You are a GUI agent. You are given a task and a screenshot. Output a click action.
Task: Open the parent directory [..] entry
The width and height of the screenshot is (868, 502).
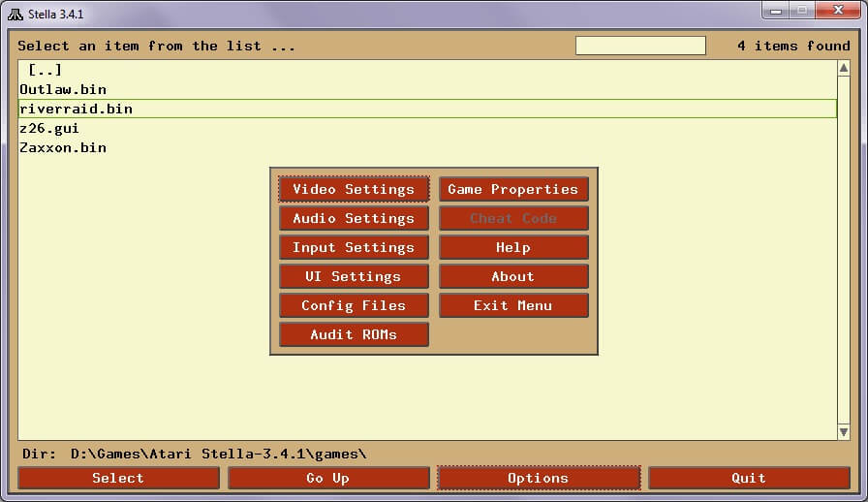45,70
